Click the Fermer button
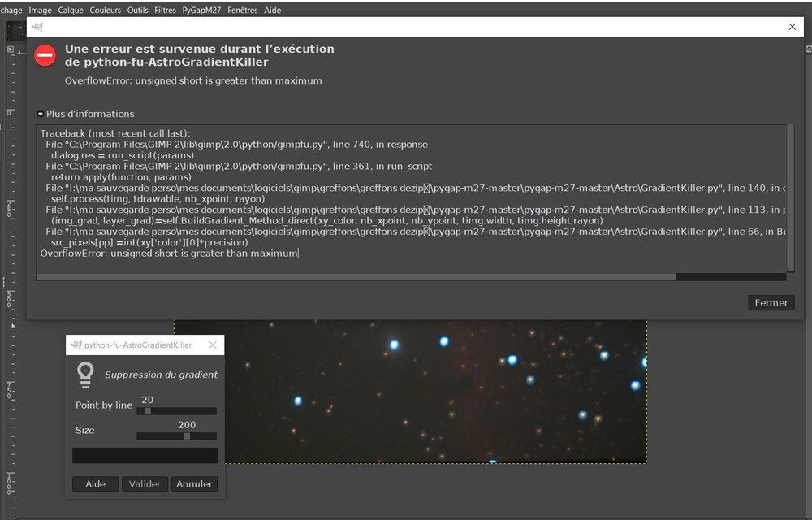812x520 pixels. click(x=770, y=302)
